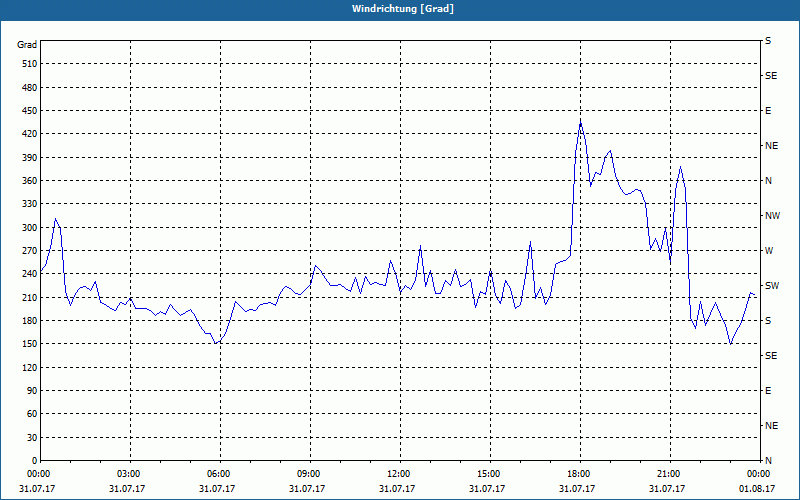Click the 210 axis label
Viewport: 800px width, 500px height.
[30, 297]
